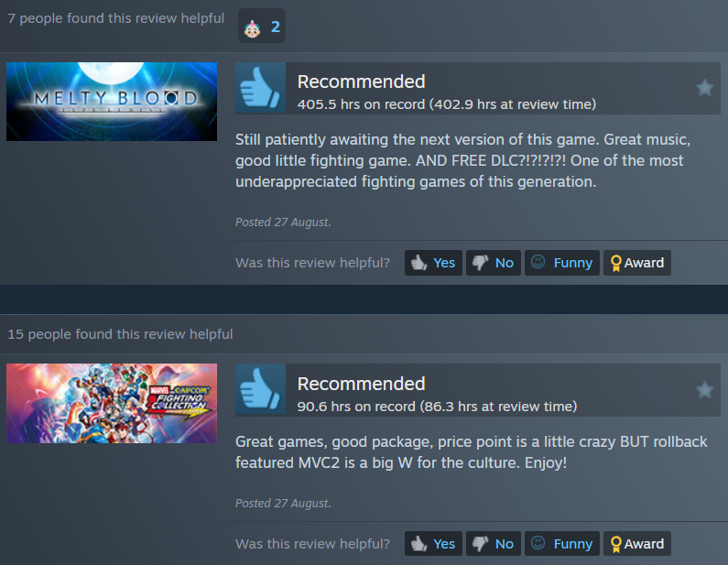This screenshot has height=565, width=728.
Task: Vote Yes on the Marvel vs Capcom review
Action: click(x=433, y=543)
